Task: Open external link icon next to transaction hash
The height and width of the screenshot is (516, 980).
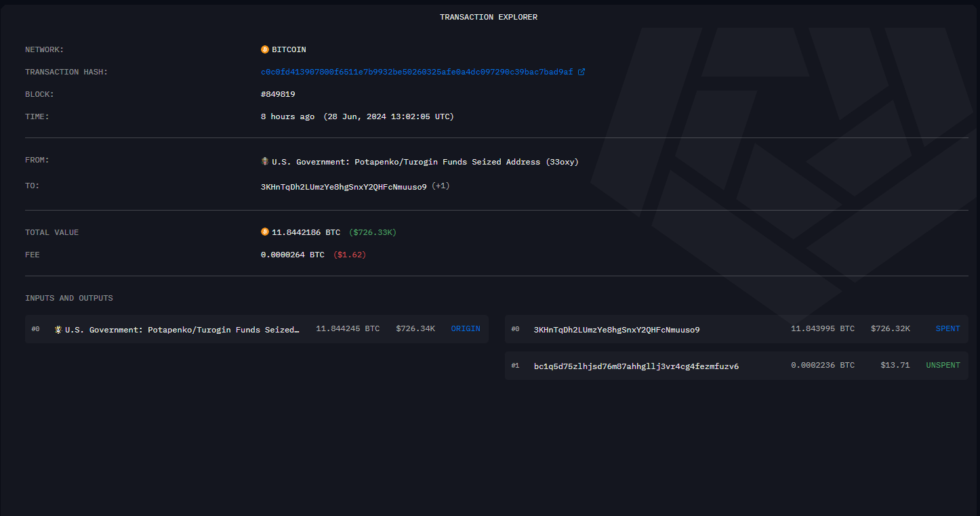Action: coord(581,72)
